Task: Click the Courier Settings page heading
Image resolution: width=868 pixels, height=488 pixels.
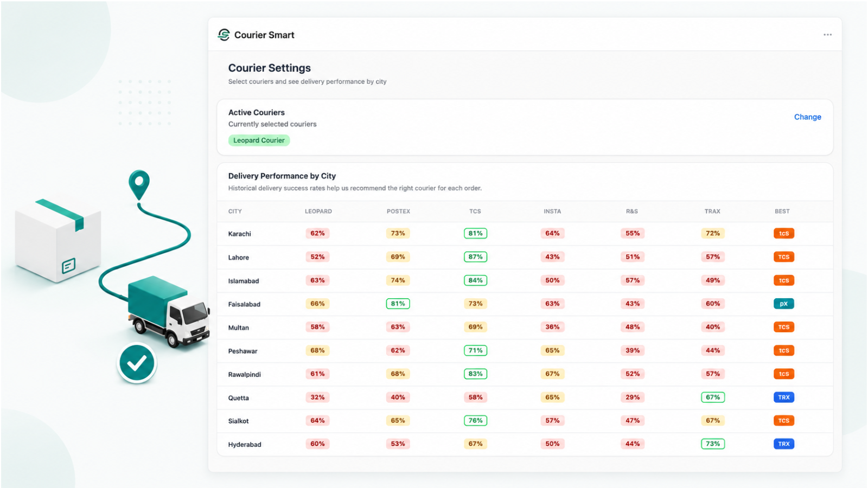Action: (270, 68)
